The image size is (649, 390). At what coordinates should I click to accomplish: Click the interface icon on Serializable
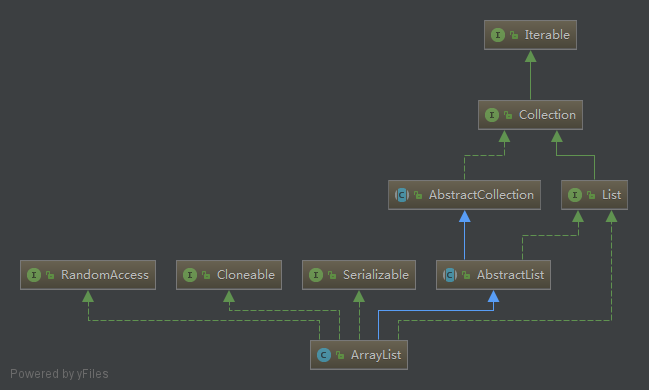(316, 274)
